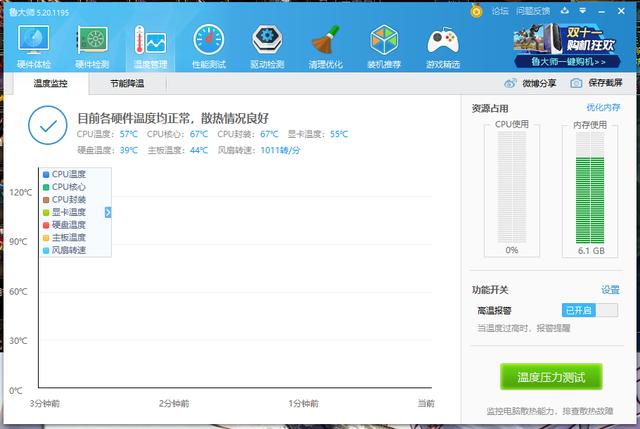Toggle the 高温报警 已开启 switch
Image resolution: width=640 pixels, height=429 pixels.
589,310
